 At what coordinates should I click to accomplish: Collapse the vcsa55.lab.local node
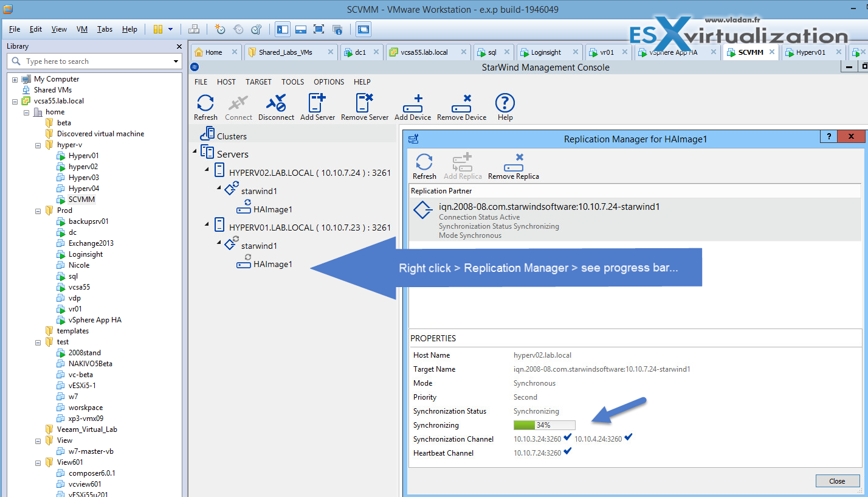(15, 101)
